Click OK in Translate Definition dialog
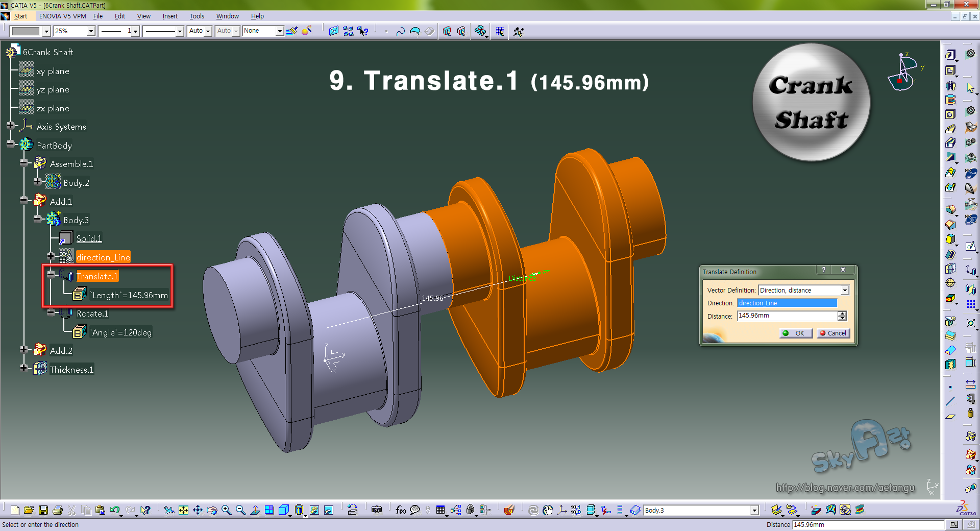This screenshot has height=531, width=980. [796, 333]
